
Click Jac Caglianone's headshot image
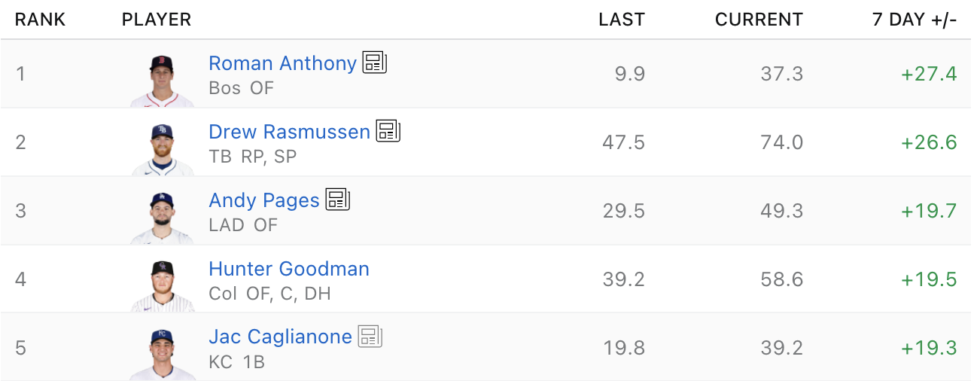[x=162, y=353]
